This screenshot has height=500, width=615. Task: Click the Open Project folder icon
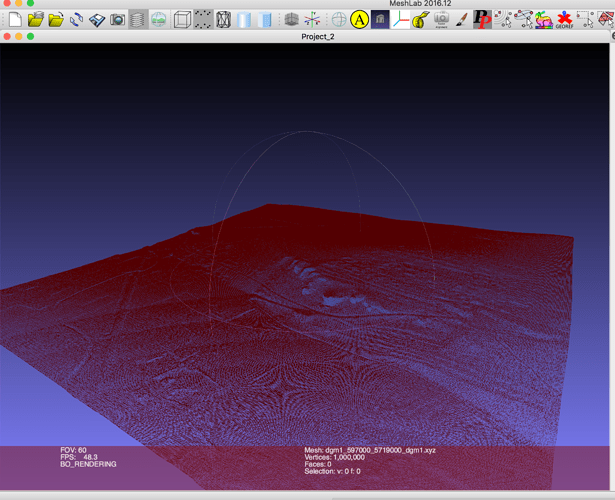coord(35,19)
